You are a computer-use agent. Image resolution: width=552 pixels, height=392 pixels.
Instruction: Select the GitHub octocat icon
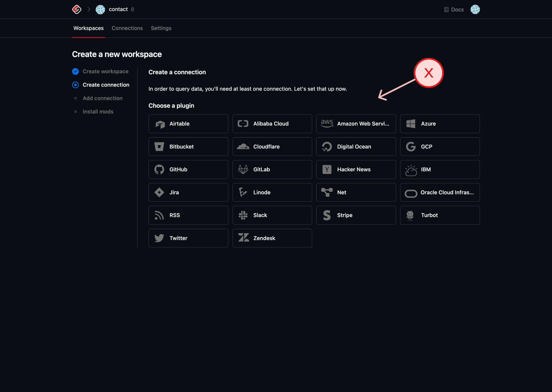pyautogui.click(x=159, y=170)
